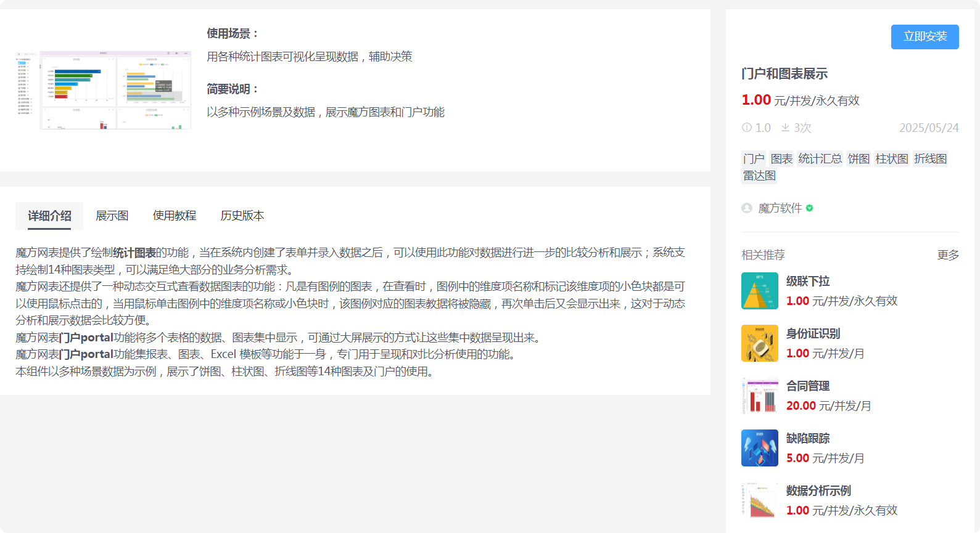
Task: Click the 魔方软件 publisher avatar icon
Action: click(x=747, y=208)
